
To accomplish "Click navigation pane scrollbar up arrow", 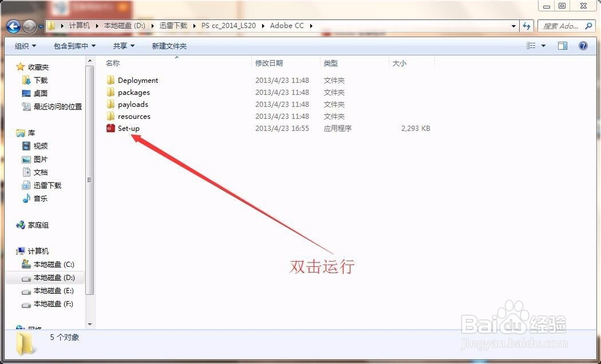I will click(x=90, y=61).
